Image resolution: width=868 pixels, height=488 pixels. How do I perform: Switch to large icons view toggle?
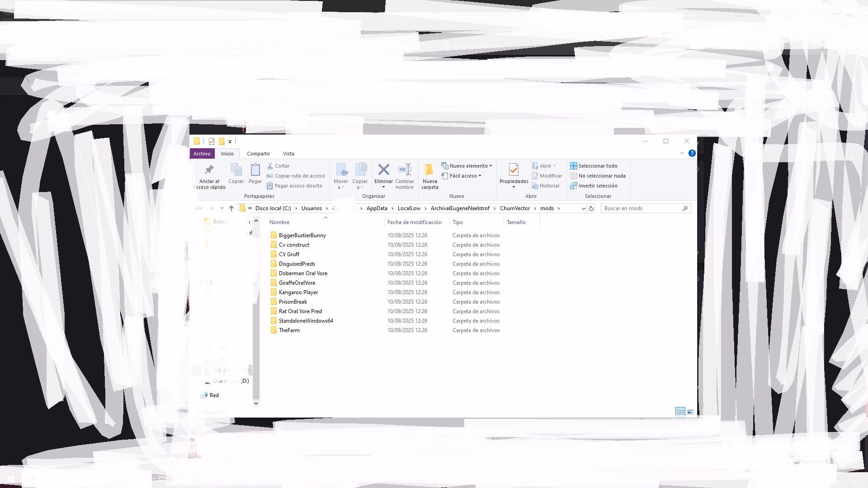(690, 412)
